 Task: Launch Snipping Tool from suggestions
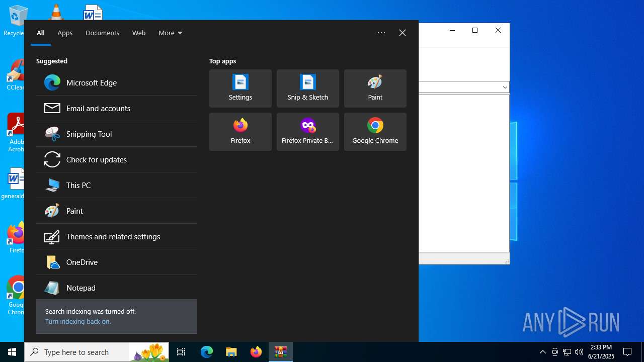(x=117, y=134)
